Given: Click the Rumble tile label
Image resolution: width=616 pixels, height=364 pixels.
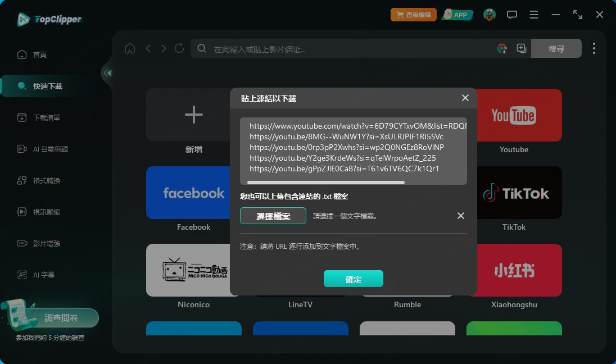Looking at the screenshot, I should [x=407, y=304].
